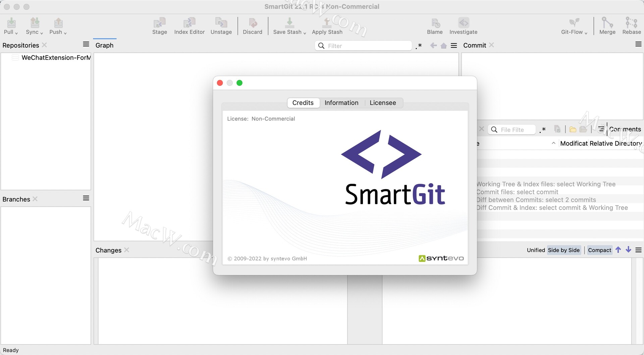The width and height of the screenshot is (644, 355).
Task: Switch to the Information tab
Action: point(341,103)
